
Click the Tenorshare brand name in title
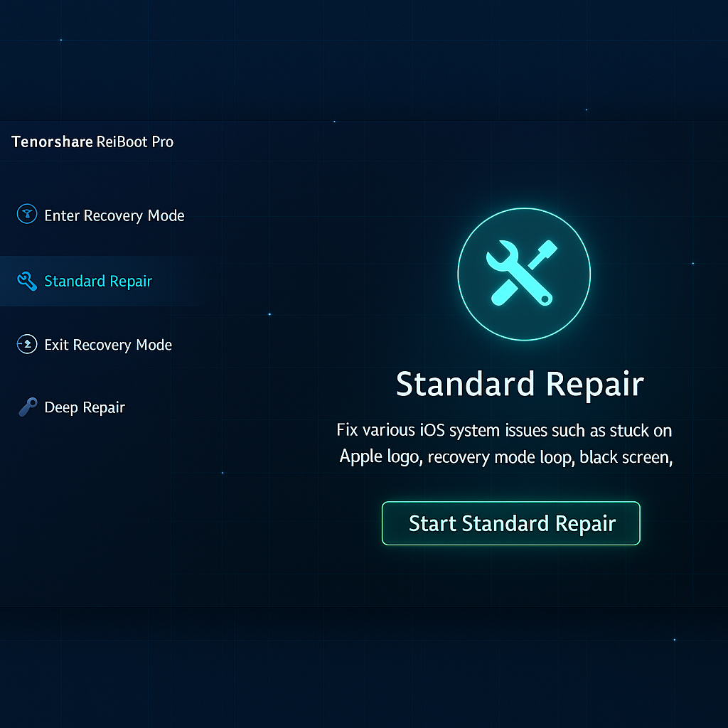click(x=52, y=141)
